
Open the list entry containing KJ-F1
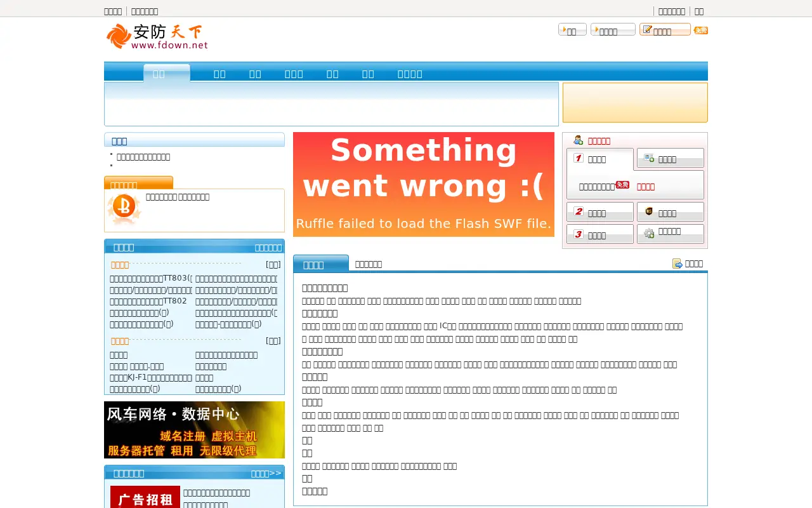[x=151, y=377]
